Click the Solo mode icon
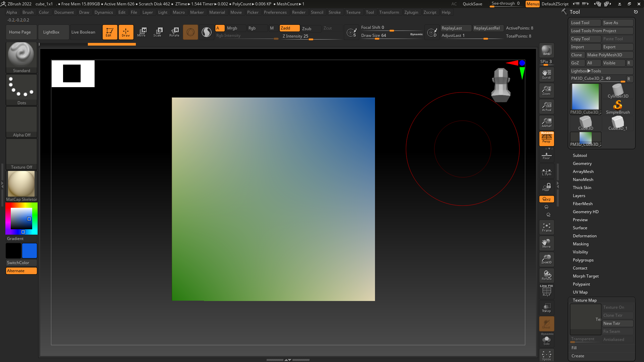 [x=546, y=341]
